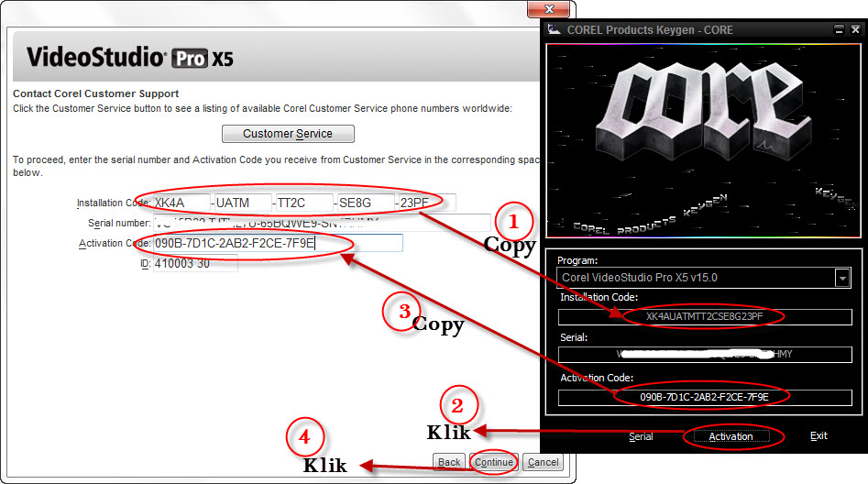This screenshot has width=868, height=484.
Task: Click the Installation Code box UATM
Action: [x=244, y=203]
